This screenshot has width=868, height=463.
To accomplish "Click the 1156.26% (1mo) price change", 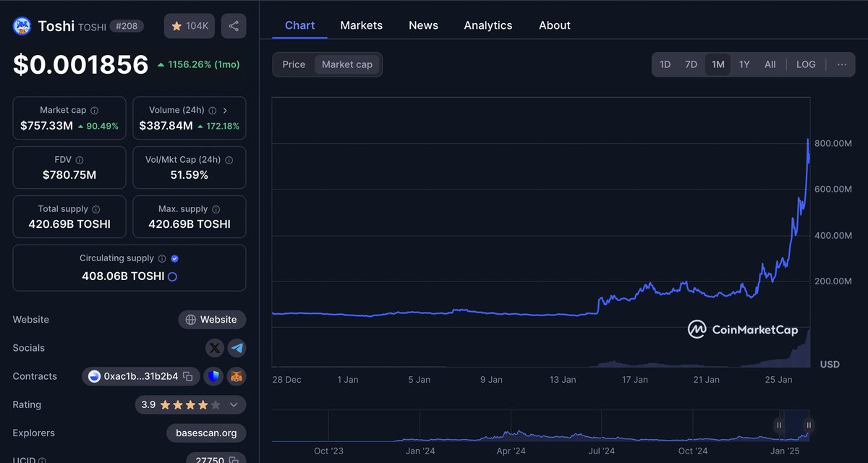I will [198, 64].
